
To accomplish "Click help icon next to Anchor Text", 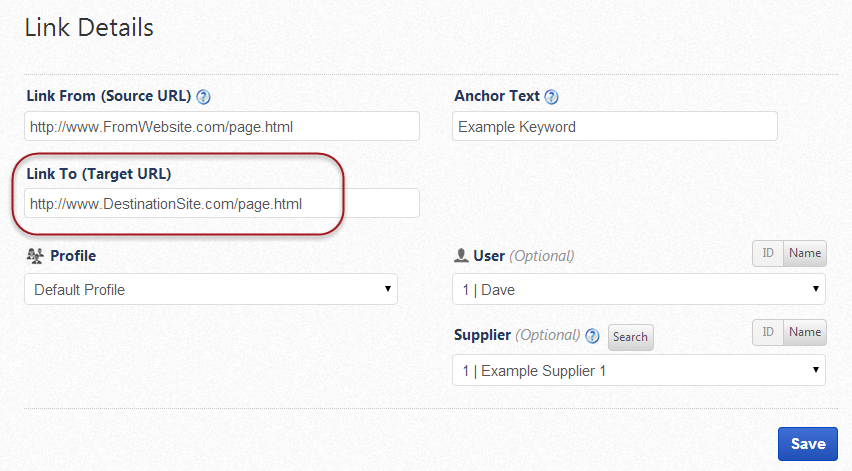I will [551, 97].
